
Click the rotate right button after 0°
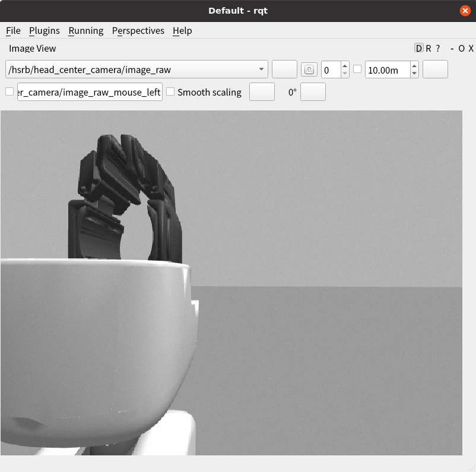click(313, 92)
